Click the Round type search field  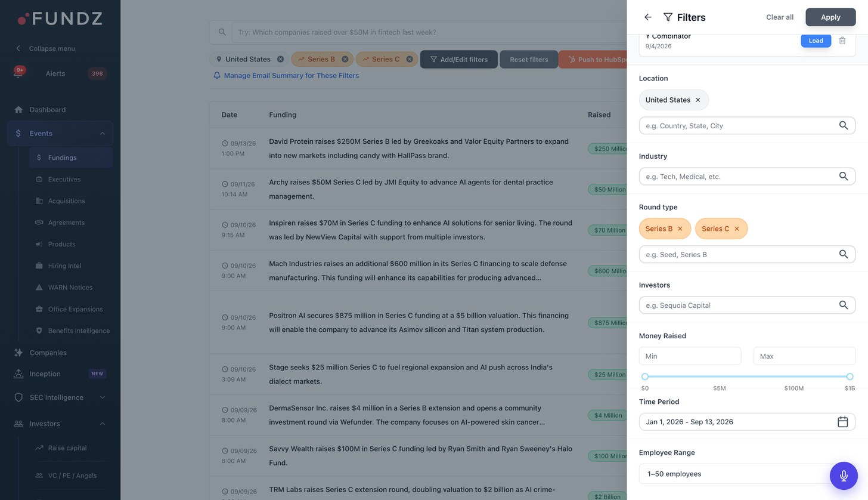click(x=747, y=254)
